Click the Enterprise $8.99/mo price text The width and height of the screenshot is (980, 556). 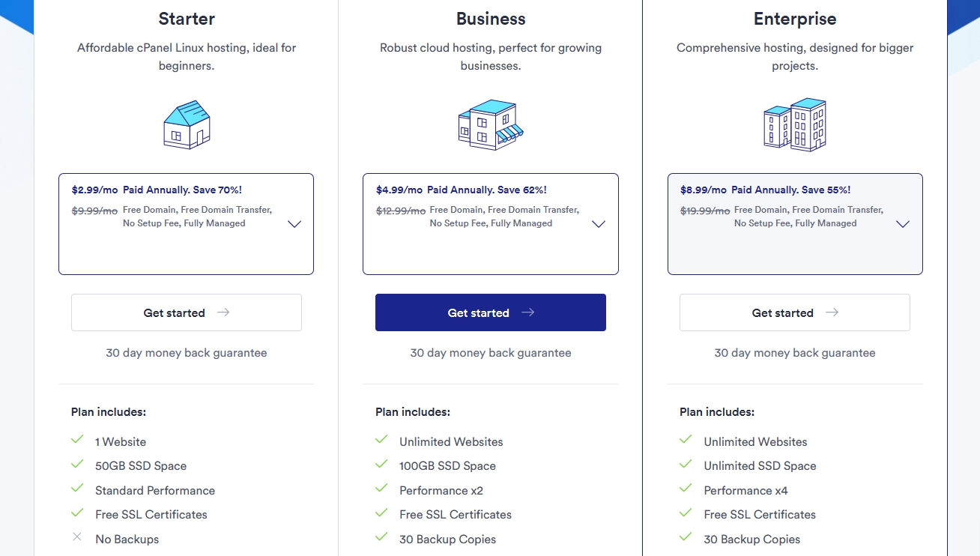pyautogui.click(x=704, y=190)
